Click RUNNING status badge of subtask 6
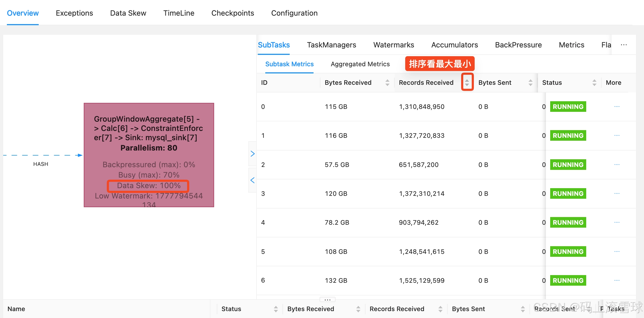The height and width of the screenshot is (318, 644). pos(568,280)
